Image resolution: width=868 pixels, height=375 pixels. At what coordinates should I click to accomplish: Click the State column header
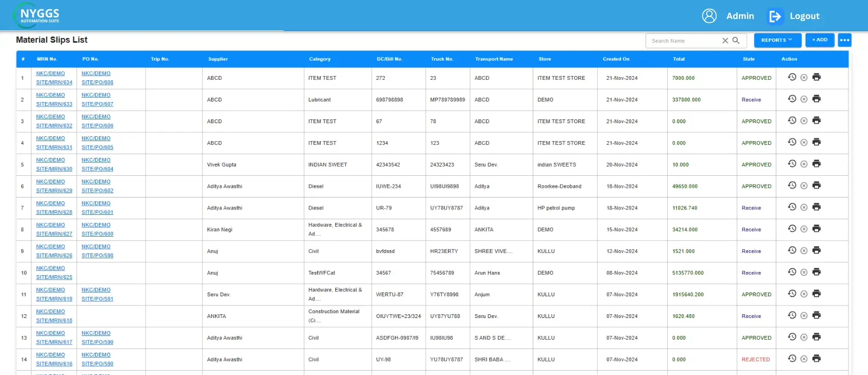(x=749, y=59)
